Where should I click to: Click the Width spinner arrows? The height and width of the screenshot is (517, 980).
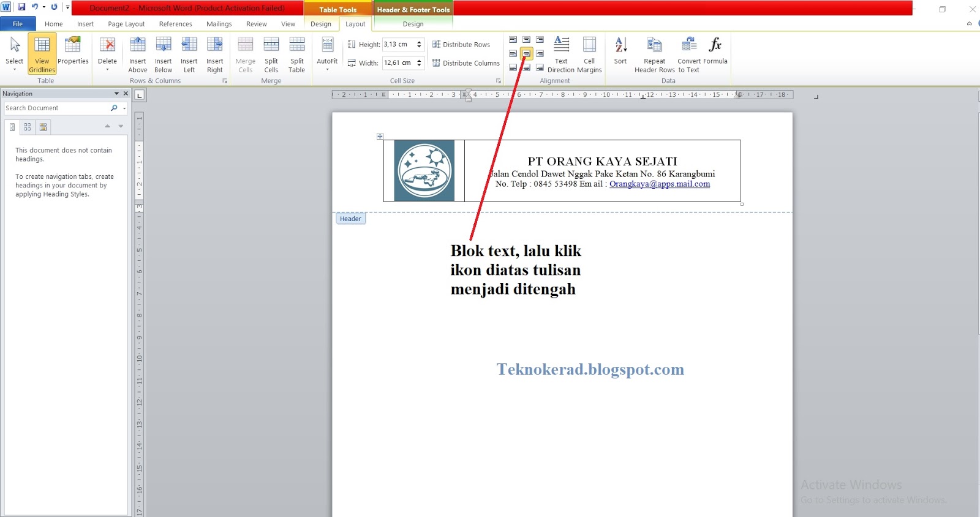point(420,62)
